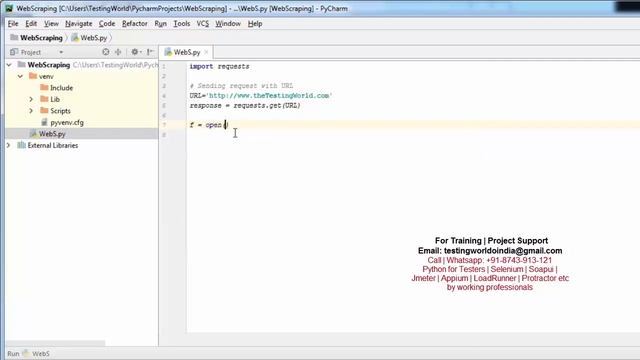
Task: Click the 'response = requests.get(URL)' line
Action: (245, 105)
